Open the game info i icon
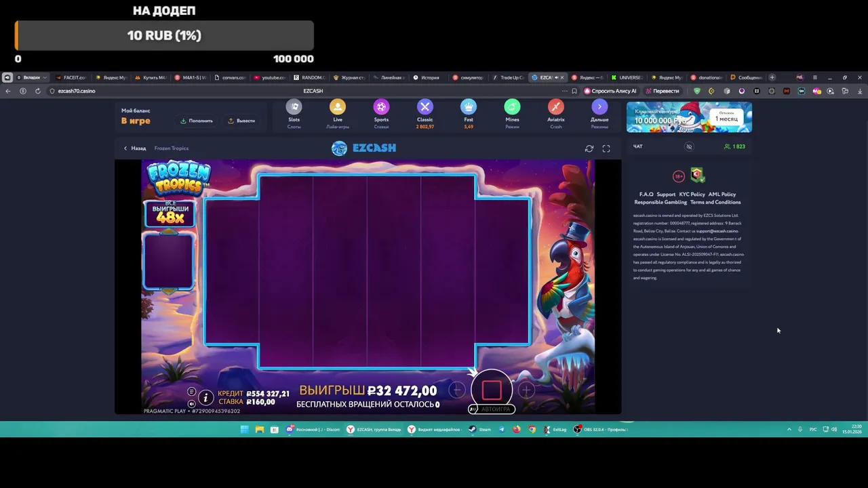Screen dimensions: 868x488 coord(205,398)
